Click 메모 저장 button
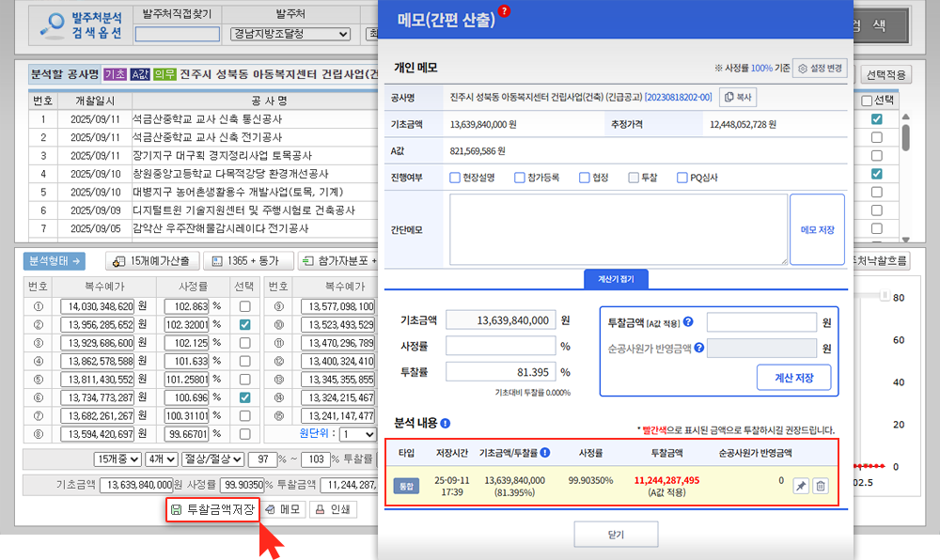Viewport: 940px width, 560px height. coord(817,229)
